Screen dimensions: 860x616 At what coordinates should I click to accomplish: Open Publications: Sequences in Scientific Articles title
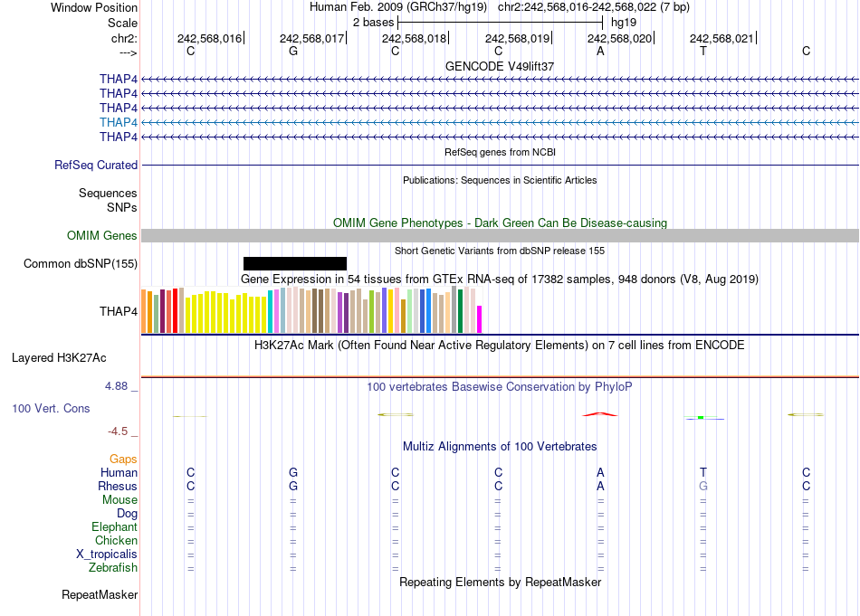tap(500, 180)
